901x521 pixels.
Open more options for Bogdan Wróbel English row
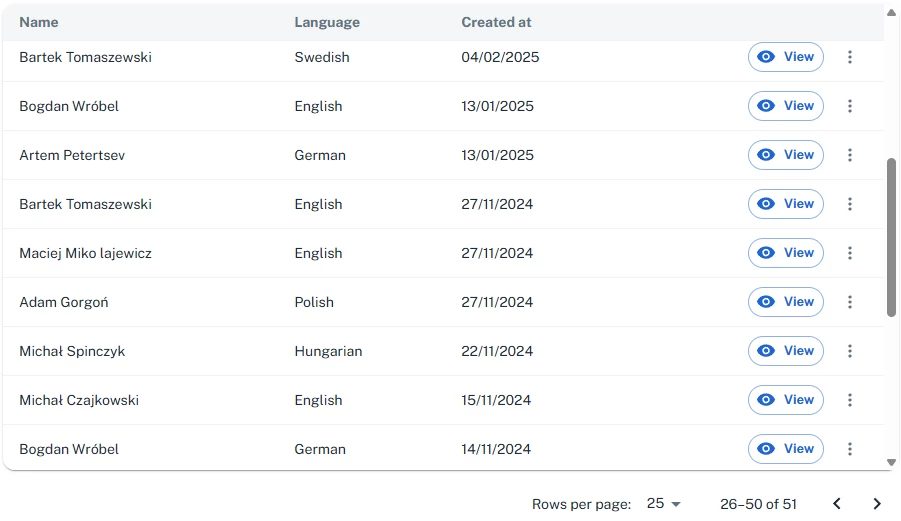click(850, 106)
